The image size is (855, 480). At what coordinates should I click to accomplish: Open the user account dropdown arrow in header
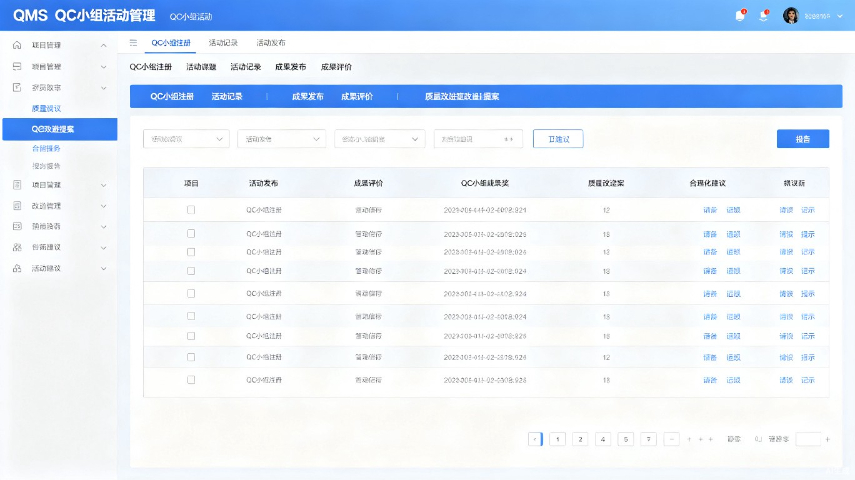(840, 16)
